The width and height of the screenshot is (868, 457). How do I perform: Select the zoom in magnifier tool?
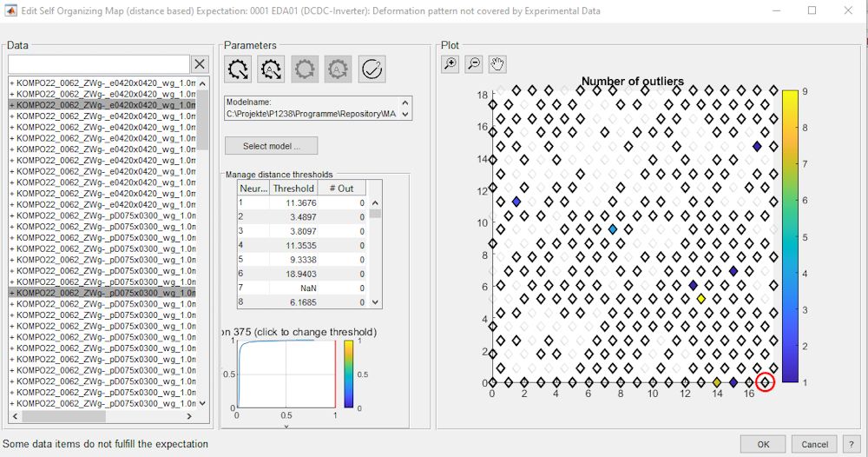[450, 63]
